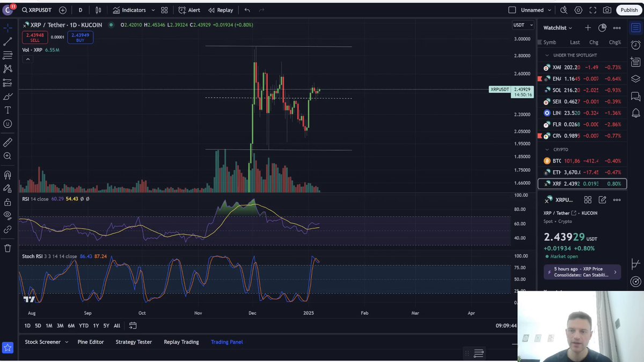The height and width of the screenshot is (362, 644).
Task: Start bar Replay mode
Action: (221, 10)
